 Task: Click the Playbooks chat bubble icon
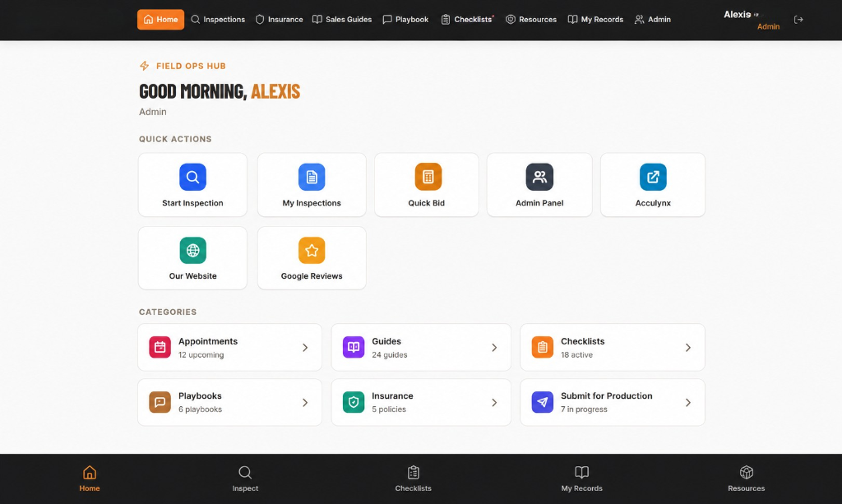click(160, 402)
